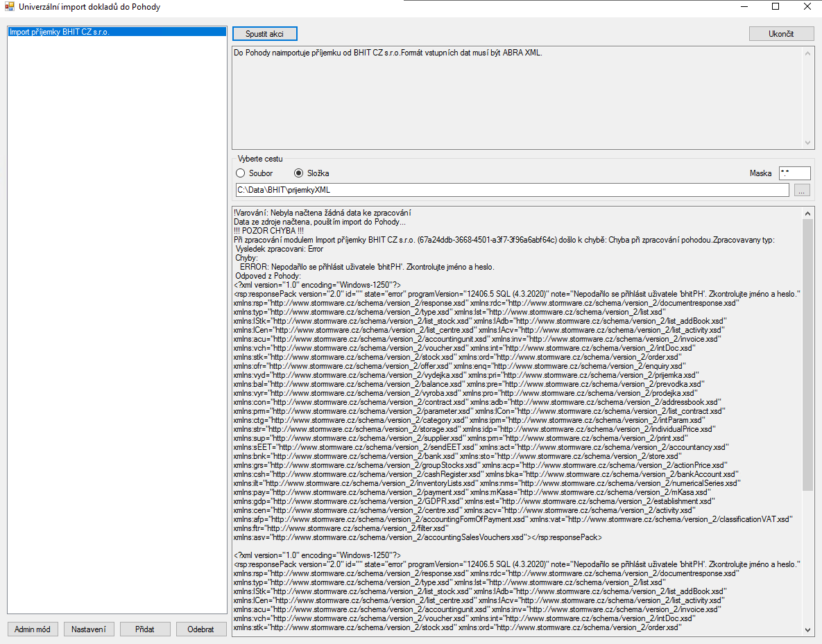822x644 pixels.
Task: Click the 'Odpoved z Pohody:' log line
Action: [268, 276]
